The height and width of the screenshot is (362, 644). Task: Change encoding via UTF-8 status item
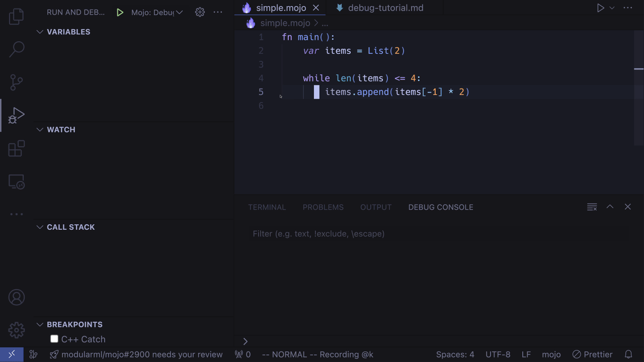(498, 354)
